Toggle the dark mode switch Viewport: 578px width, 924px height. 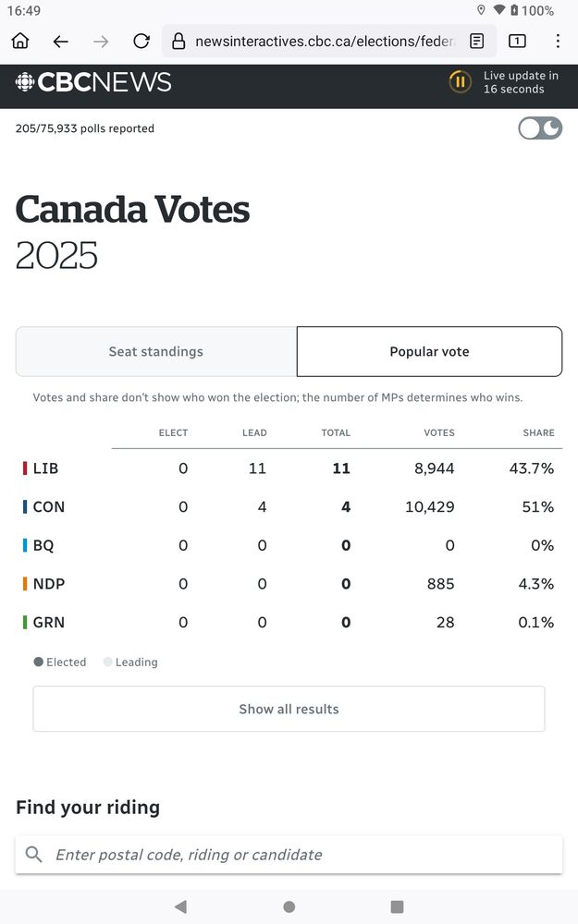[540, 128]
